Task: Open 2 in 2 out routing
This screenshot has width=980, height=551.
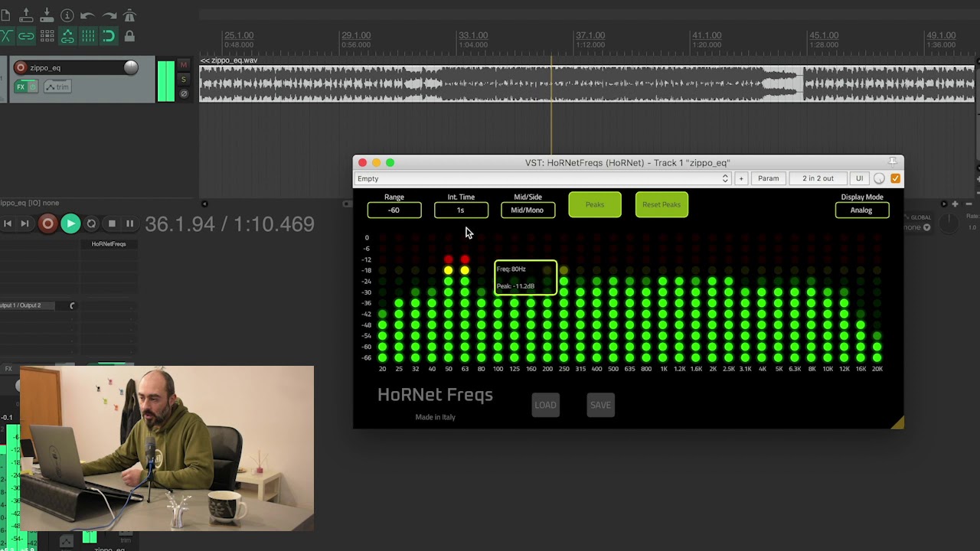Action: [x=818, y=178]
